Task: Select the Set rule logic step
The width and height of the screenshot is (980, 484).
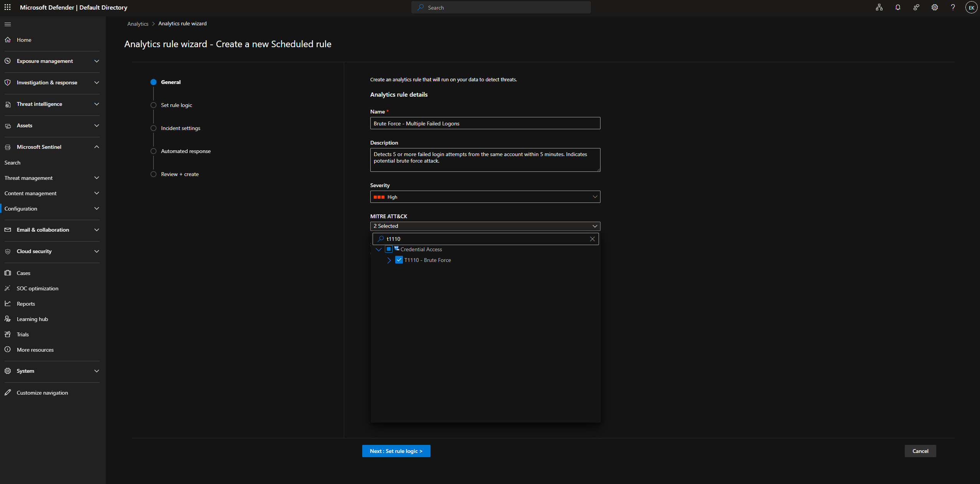Action: (x=177, y=105)
